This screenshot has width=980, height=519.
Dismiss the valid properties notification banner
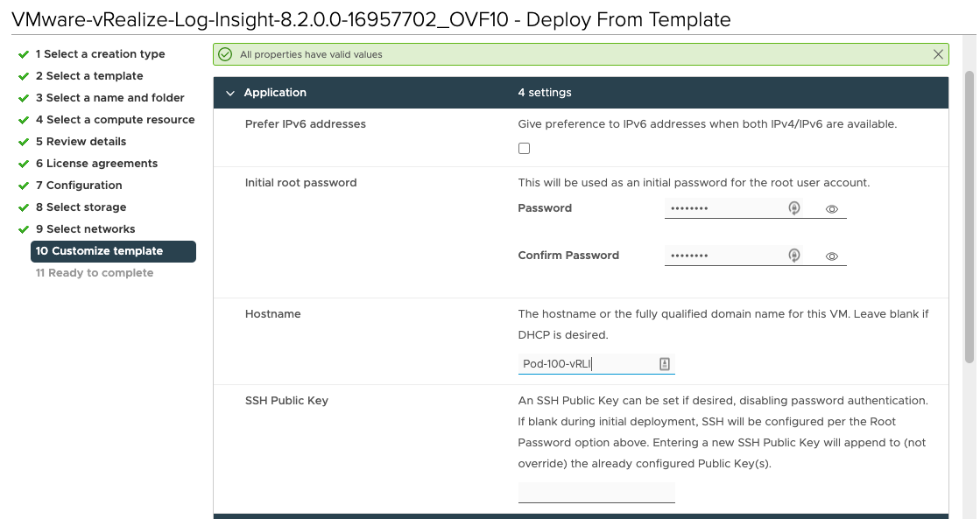[939, 54]
